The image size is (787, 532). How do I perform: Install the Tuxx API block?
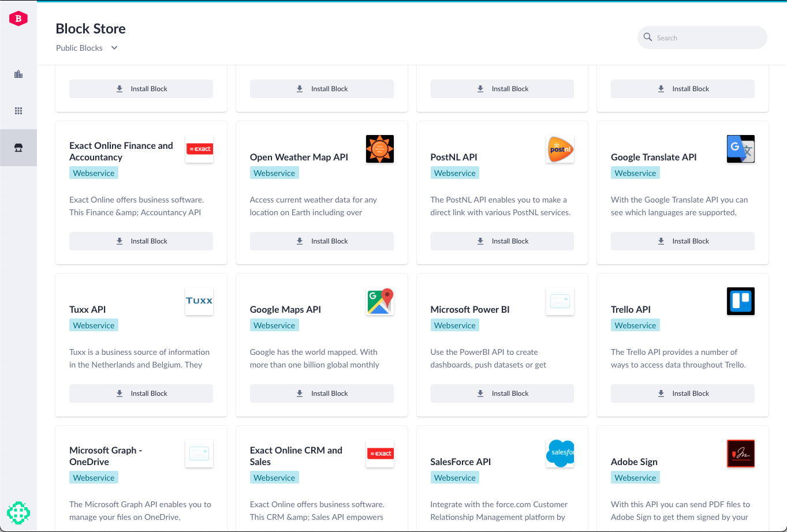click(x=141, y=393)
